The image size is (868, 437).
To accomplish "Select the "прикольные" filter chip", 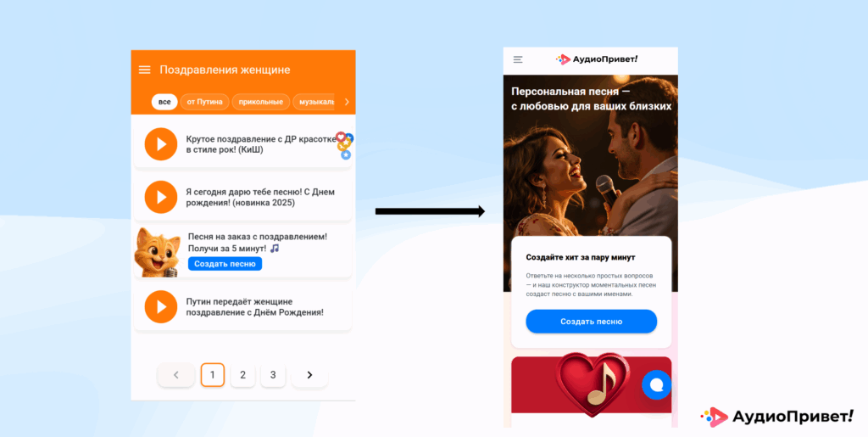I will tap(261, 102).
